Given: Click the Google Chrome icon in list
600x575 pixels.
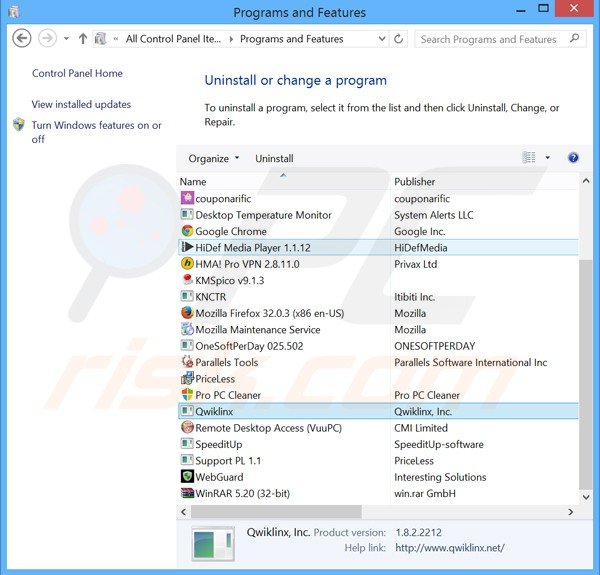Looking at the screenshot, I should 187,231.
